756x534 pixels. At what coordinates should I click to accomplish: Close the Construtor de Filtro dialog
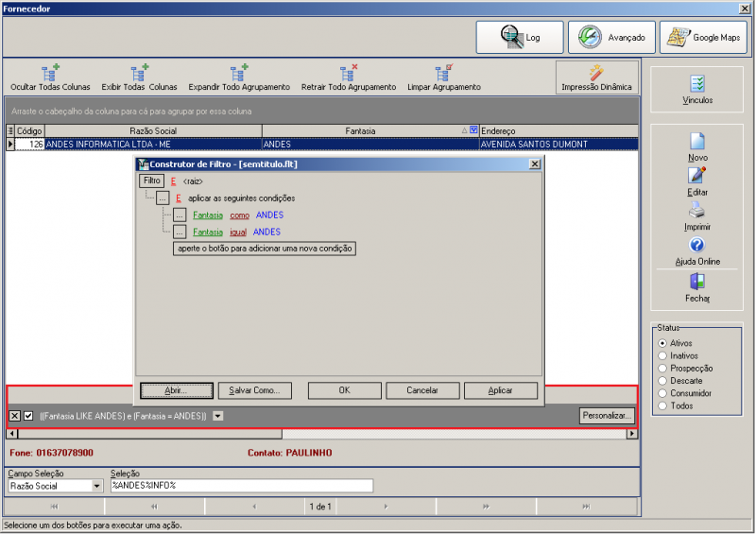coord(535,164)
